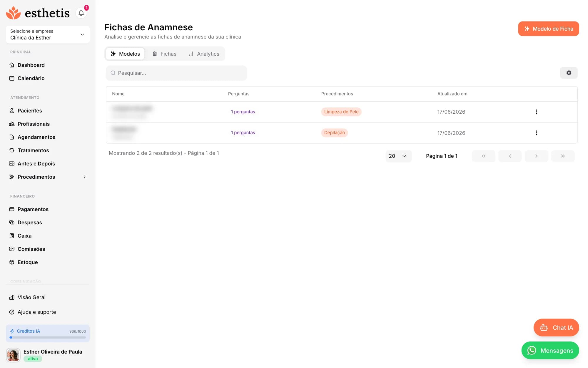Open Calendário from the sidebar

[x=31, y=78]
